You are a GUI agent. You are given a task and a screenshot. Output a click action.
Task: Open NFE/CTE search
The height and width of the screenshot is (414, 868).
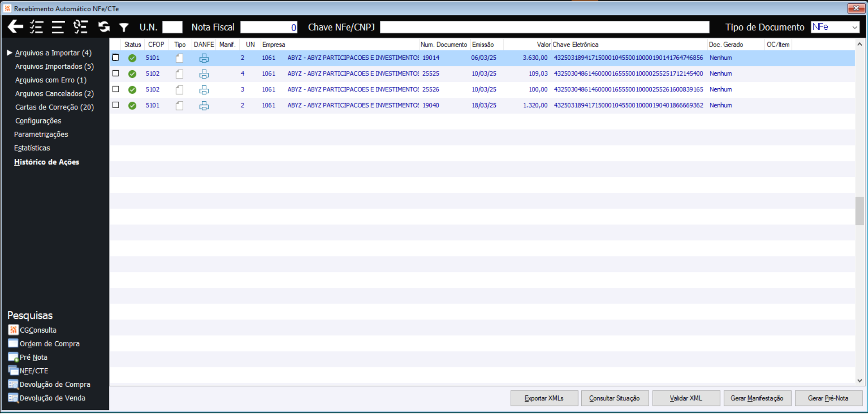point(28,371)
